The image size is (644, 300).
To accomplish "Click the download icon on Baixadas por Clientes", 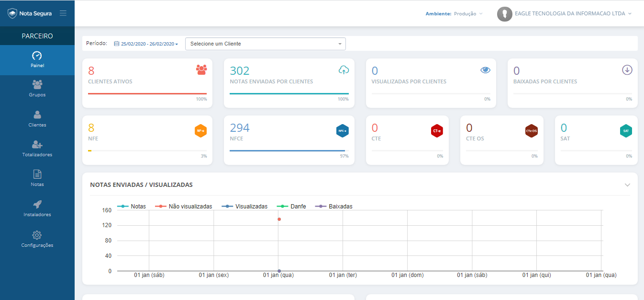I will point(627,70).
